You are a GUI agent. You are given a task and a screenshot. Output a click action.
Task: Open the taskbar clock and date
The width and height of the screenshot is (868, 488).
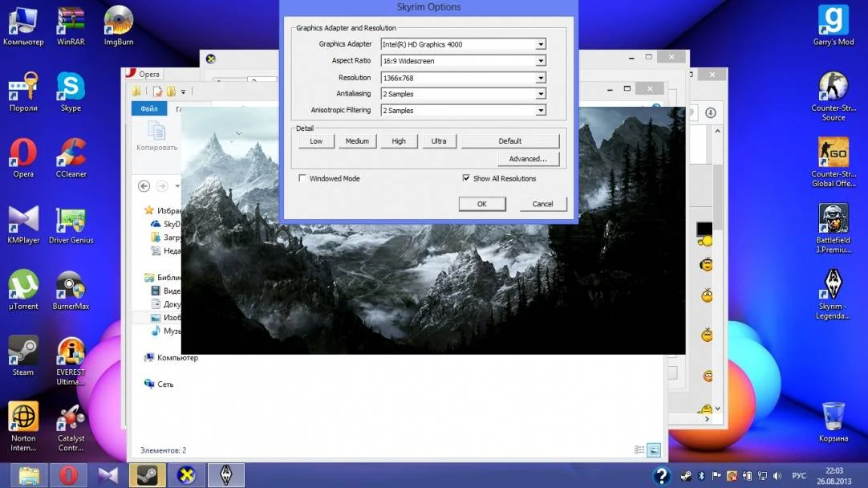tap(834, 476)
